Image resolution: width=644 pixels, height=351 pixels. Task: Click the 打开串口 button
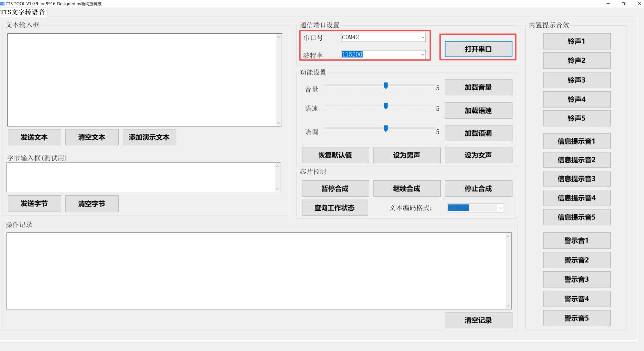[x=478, y=49]
